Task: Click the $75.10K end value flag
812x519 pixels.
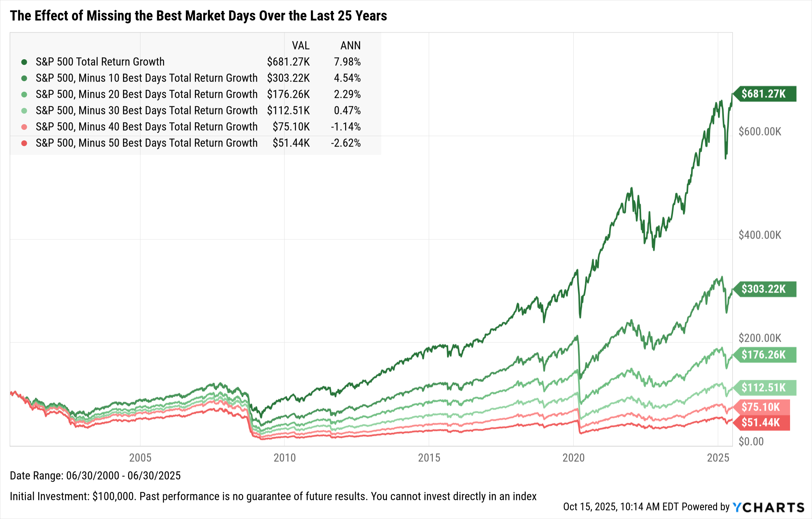Action: 761,407
